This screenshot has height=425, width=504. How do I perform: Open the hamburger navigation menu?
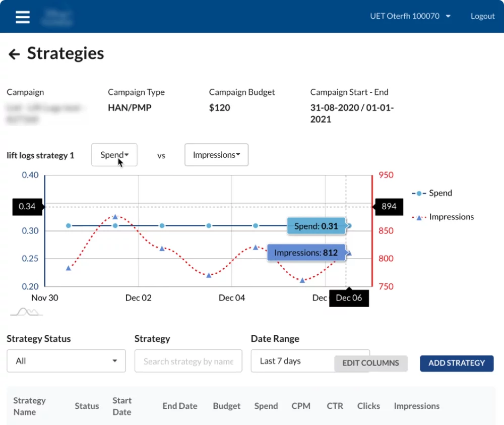click(22, 16)
